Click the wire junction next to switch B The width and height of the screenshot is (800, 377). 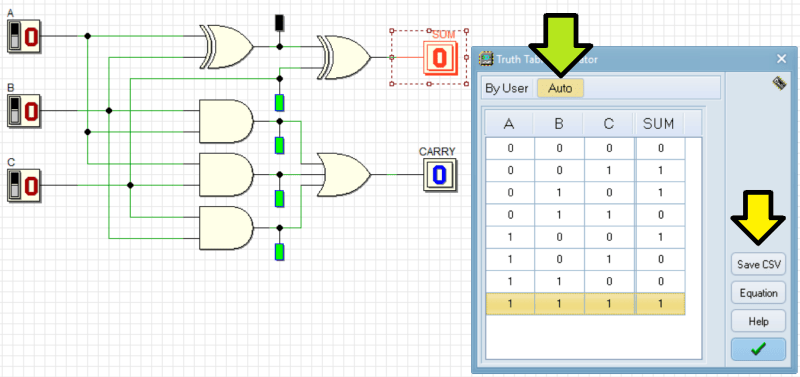pos(109,111)
